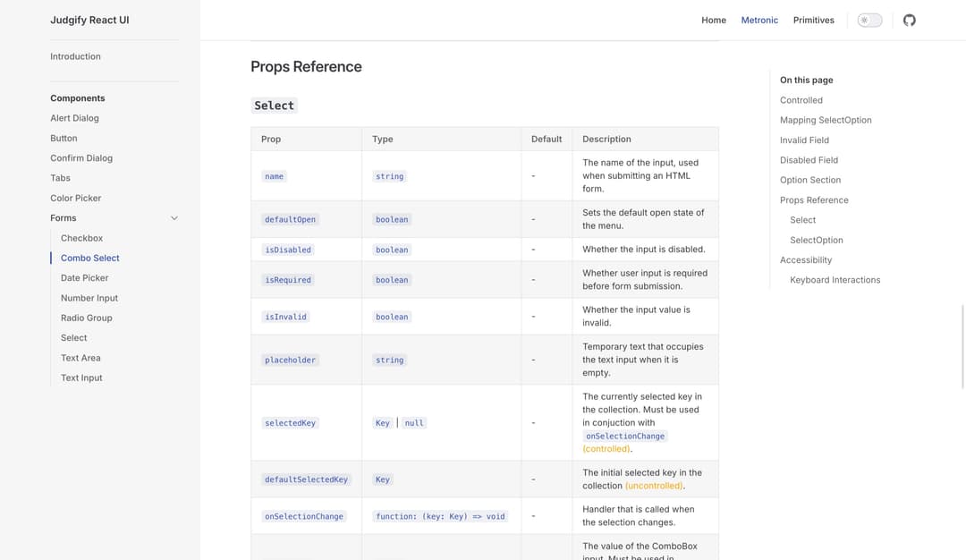Viewport: 966px width, 560px height.
Task: Click the onSelectionChange prop cell
Action: click(x=304, y=516)
